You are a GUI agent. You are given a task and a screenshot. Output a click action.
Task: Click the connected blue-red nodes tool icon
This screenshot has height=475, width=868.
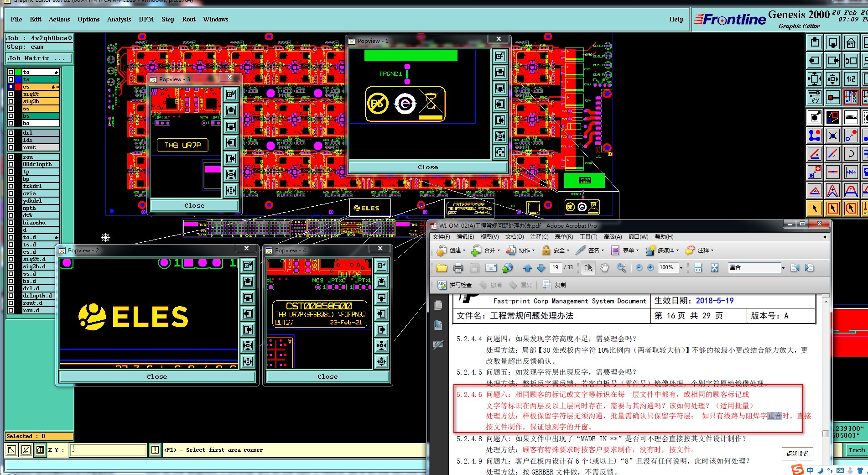(815, 136)
